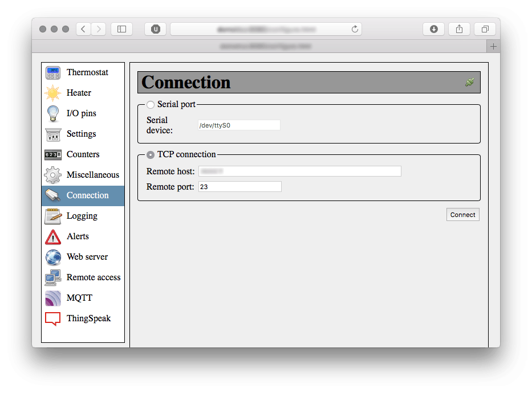The height and width of the screenshot is (393, 532).
Task: Select the Serial port radio button
Action: point(151,105)
